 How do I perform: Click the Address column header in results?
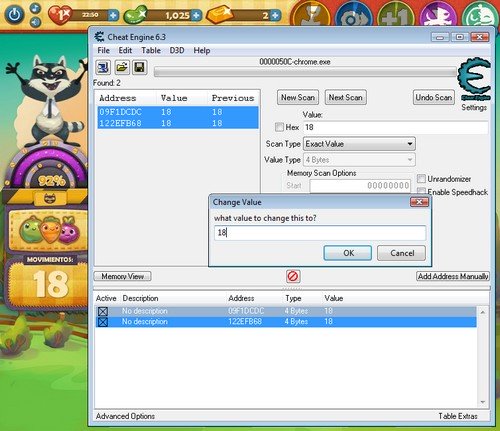[118, 98]
